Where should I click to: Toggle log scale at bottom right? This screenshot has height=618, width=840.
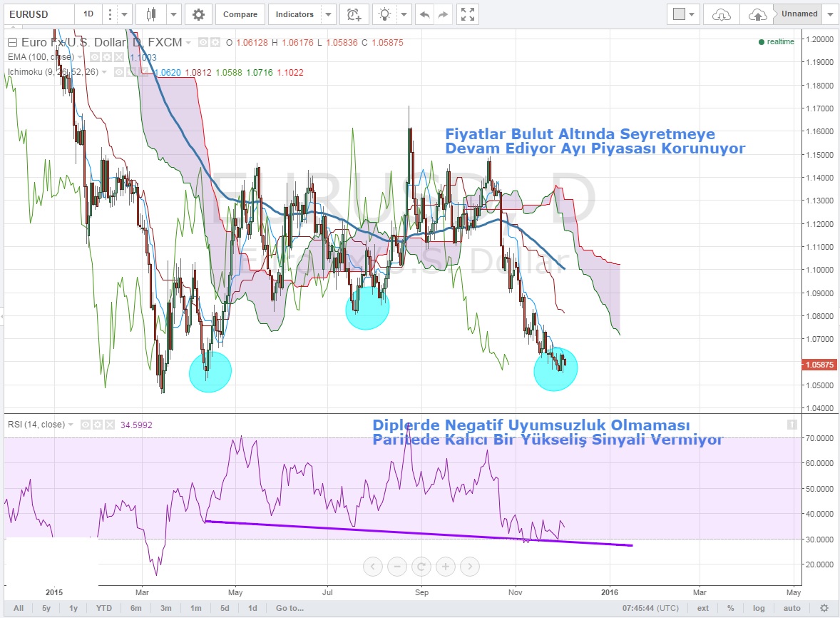(759, 608)
